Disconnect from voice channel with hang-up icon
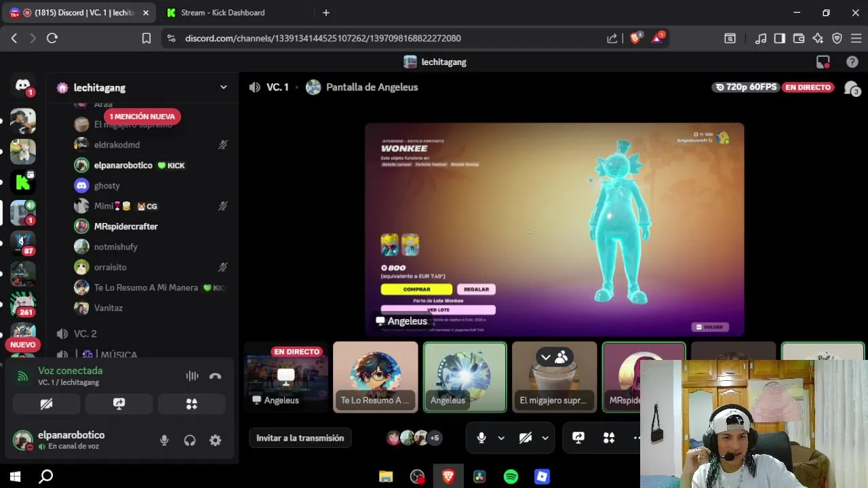The width and height of the screenshot is (868, 488). coord(216,376)
